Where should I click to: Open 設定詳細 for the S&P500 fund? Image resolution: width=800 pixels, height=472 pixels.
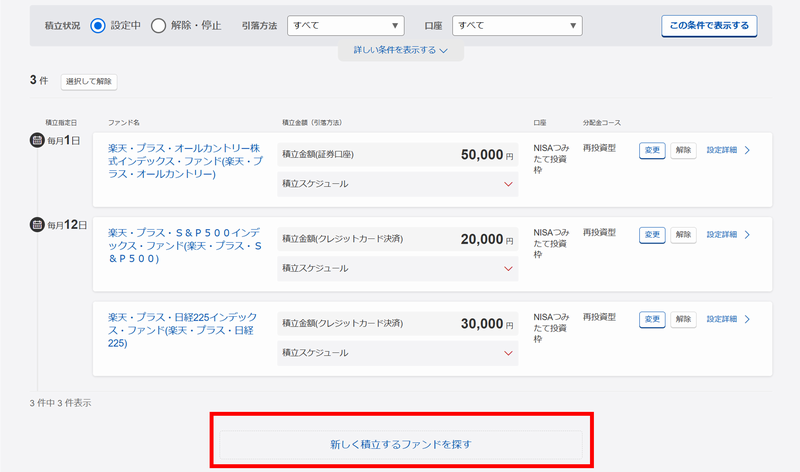(721, 235)
